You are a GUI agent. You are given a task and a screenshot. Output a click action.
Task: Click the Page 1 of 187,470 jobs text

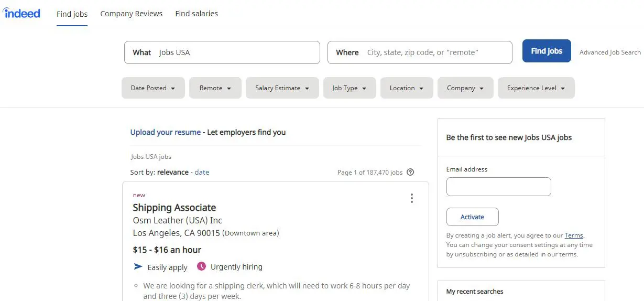[370, 172]
